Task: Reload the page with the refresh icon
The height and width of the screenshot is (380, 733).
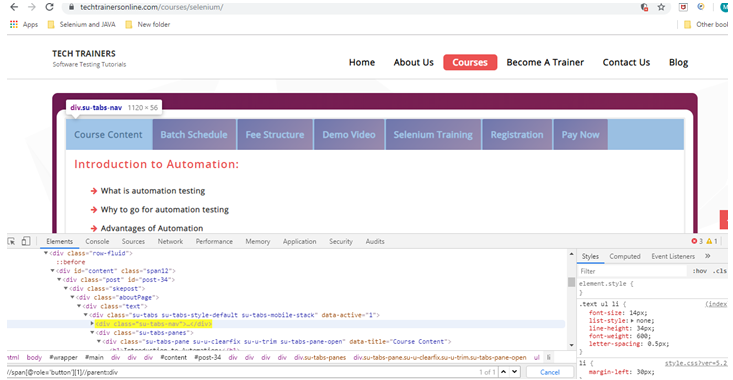Action: (49, 7)
